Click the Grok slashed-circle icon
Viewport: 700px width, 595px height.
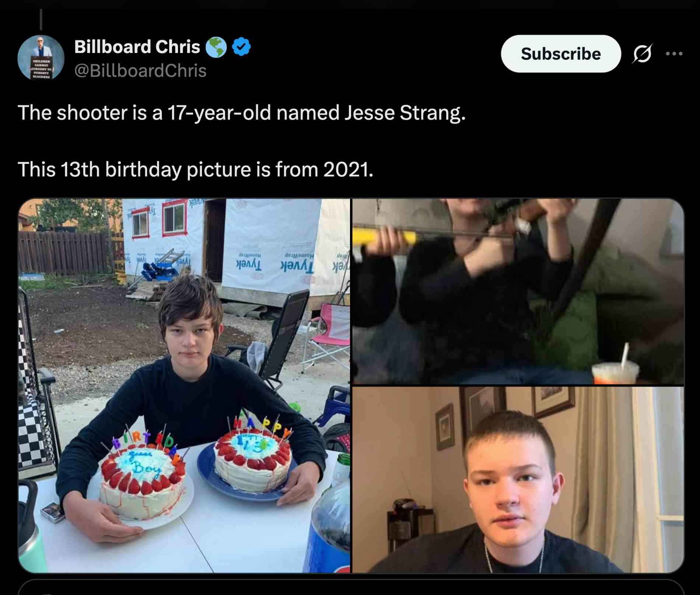[643, 54]
